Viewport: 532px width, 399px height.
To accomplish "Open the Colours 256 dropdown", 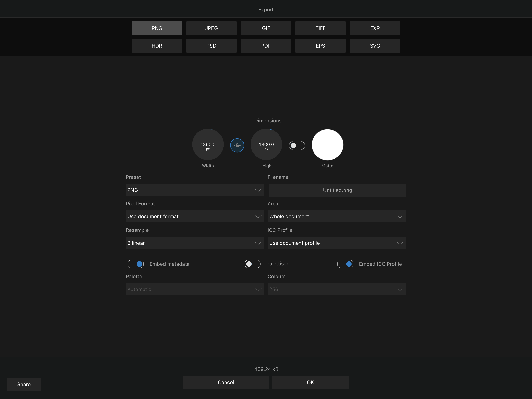I will coord(337,289).
